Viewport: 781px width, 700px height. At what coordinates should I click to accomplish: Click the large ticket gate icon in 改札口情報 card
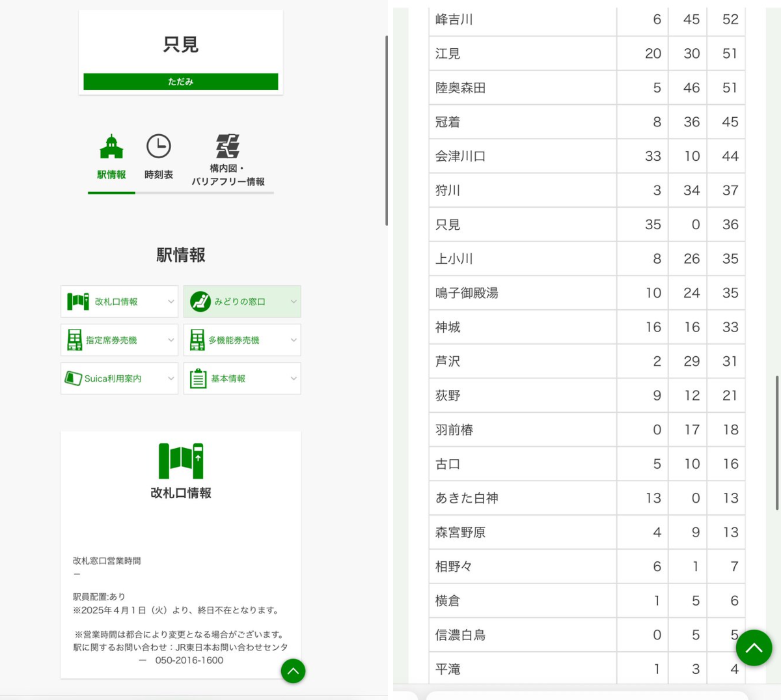[181, 460]
